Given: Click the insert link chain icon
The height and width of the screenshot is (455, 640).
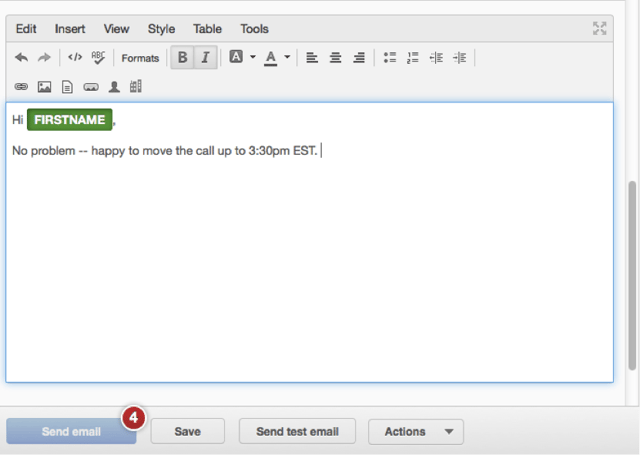Looking at the screenshot, I should click(21, 87).
